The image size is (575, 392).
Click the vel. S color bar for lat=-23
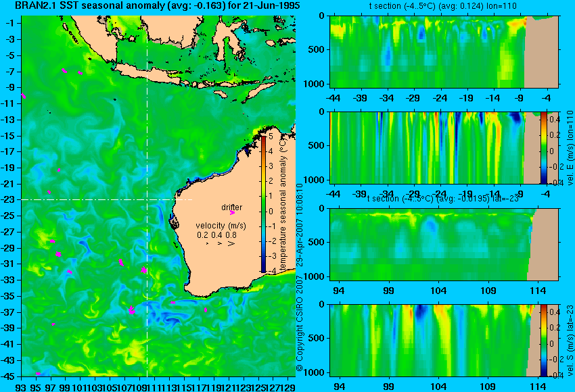click(543, 341)
